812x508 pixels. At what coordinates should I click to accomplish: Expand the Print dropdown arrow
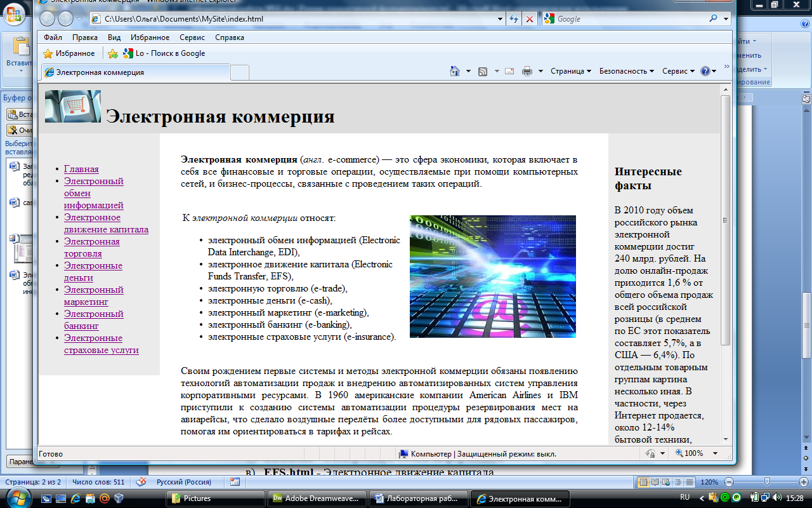(x=540, y=71)
